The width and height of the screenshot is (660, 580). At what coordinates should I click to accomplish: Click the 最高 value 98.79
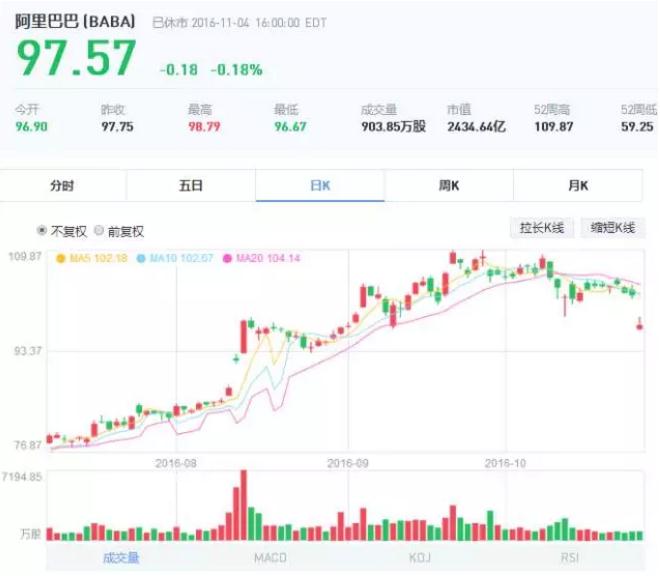coord(204,126)
